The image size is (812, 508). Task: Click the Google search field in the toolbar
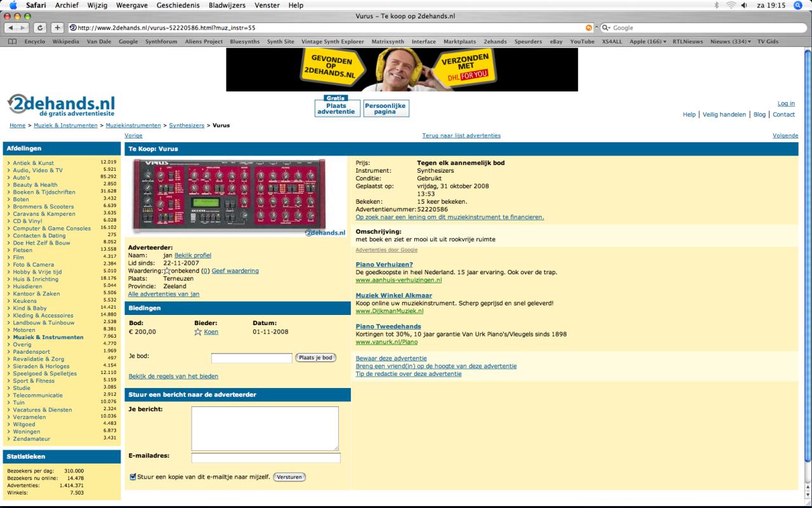click(x=703, y=28)
